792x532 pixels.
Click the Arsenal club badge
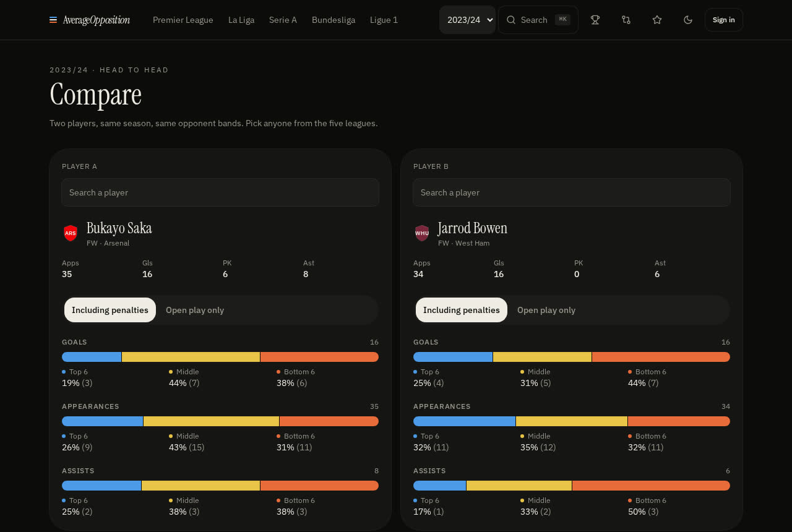[x=71, y=233]
